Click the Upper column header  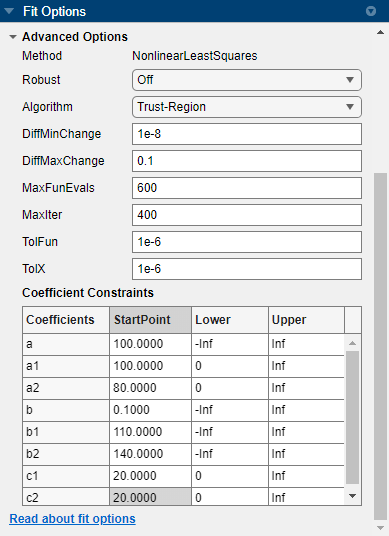[x=306, y=320]
